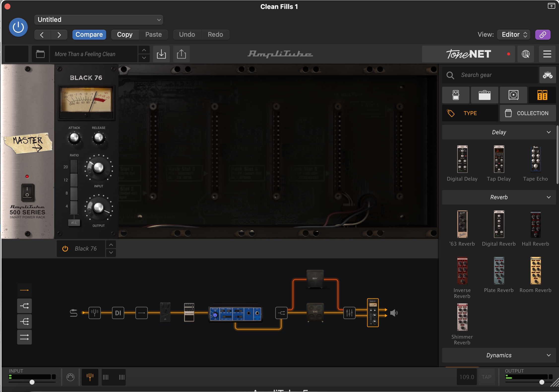Open the tuner from bottom bar

[x=90, y=377]
